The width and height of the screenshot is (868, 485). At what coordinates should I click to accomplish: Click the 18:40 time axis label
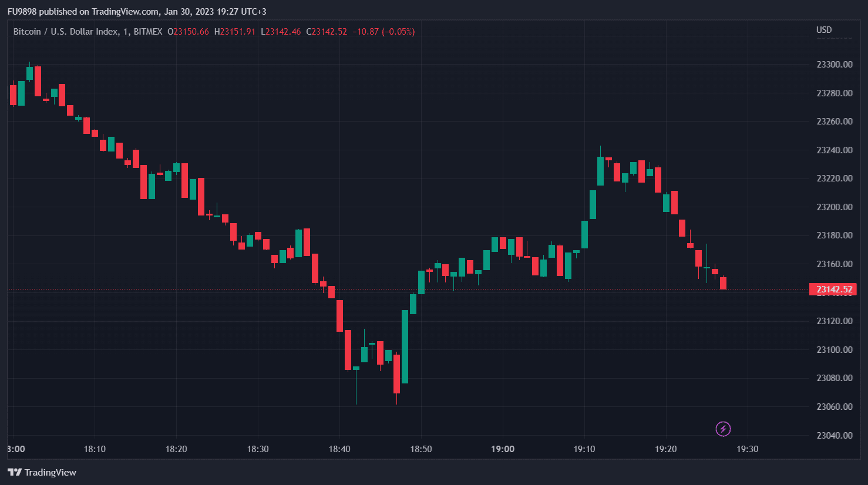point(339,449)
